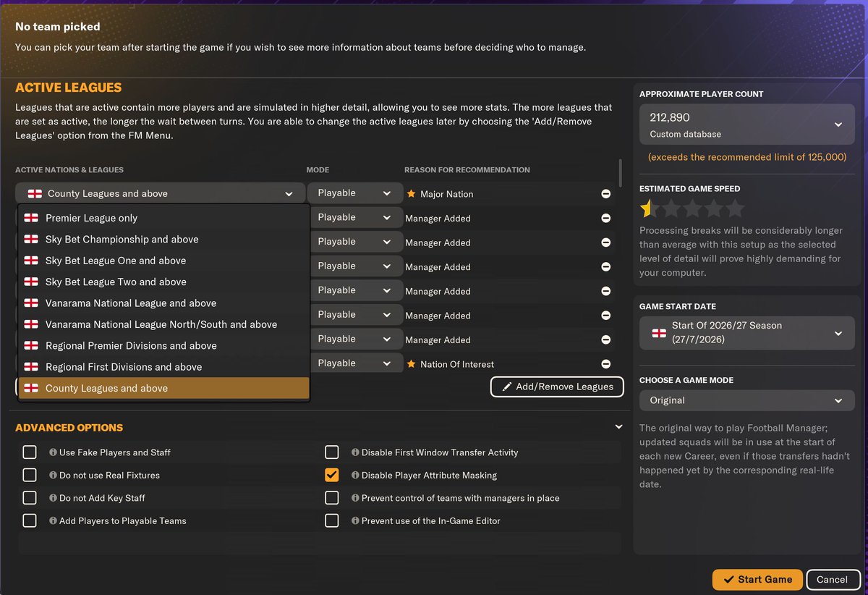Screen dimensions: 868x595
Task: Check Do not Add Key Staff
Action: click(x=30, y=498)
